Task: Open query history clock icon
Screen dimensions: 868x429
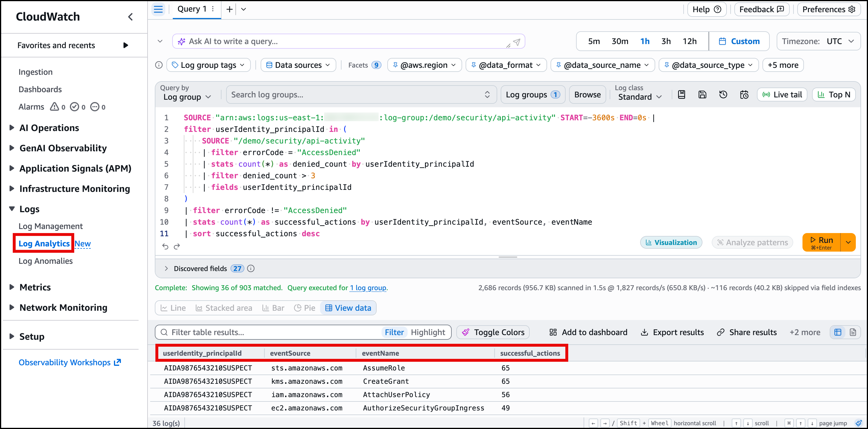Action: (723, 95)
